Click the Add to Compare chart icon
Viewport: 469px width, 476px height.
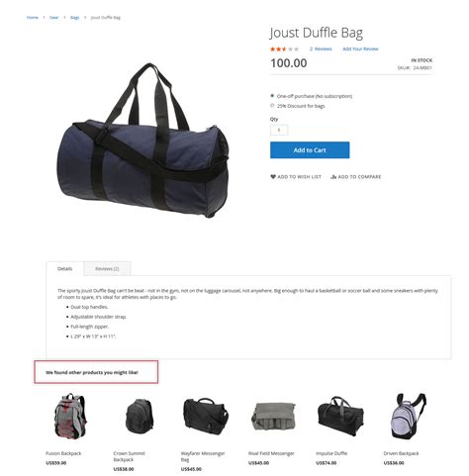tap(333, 177)
